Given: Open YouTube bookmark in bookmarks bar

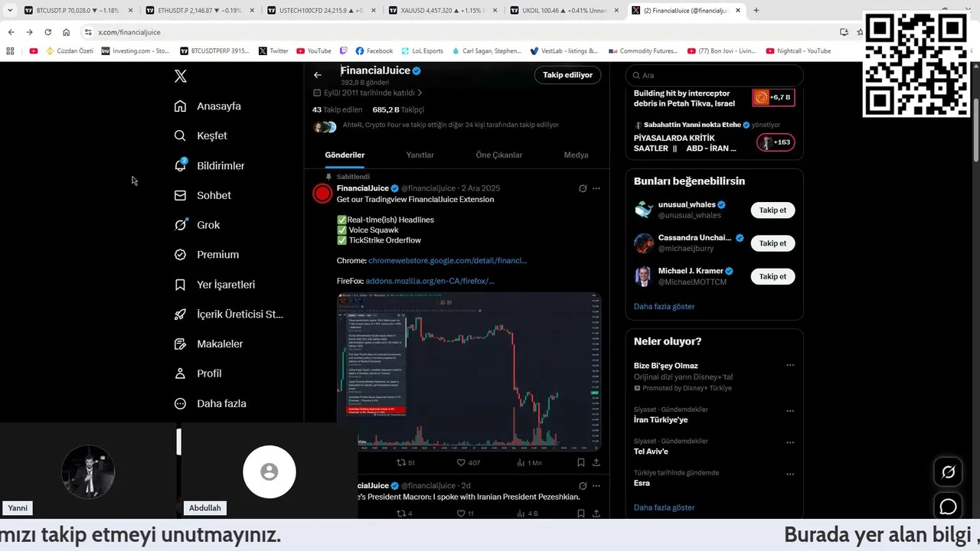Looking at the screenshot, I should 314,51.
